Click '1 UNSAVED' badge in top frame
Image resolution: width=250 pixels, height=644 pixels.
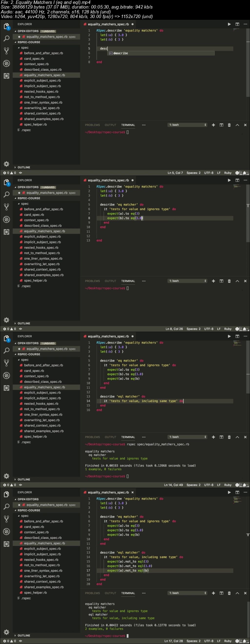point(48,31)
